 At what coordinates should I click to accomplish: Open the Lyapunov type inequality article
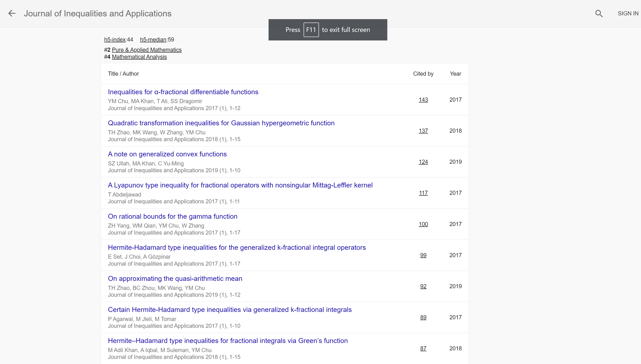240,185
